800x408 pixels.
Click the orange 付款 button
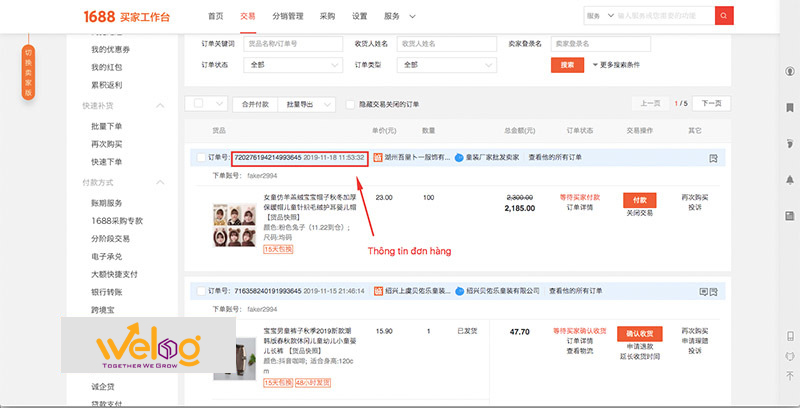[640, 200]
